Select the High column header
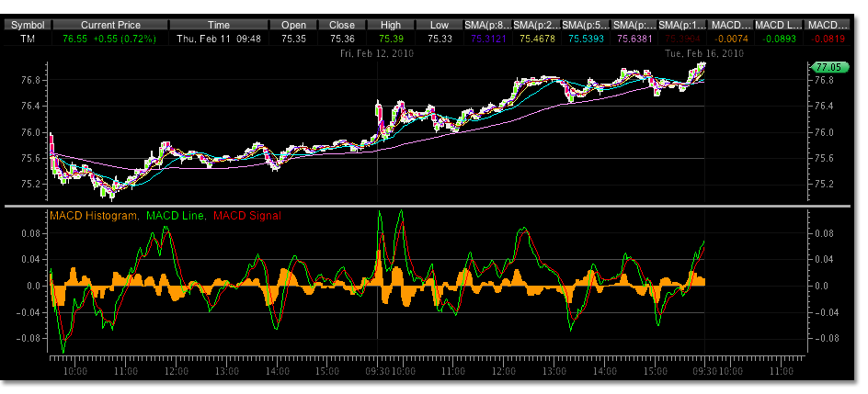868x394 pixels. pos(391,26)
